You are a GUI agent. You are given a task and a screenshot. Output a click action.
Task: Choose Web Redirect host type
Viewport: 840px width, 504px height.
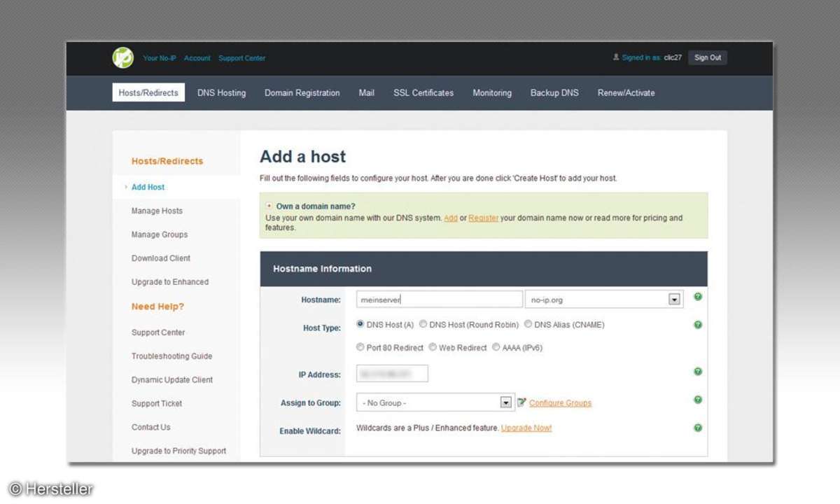click(433, 347)
